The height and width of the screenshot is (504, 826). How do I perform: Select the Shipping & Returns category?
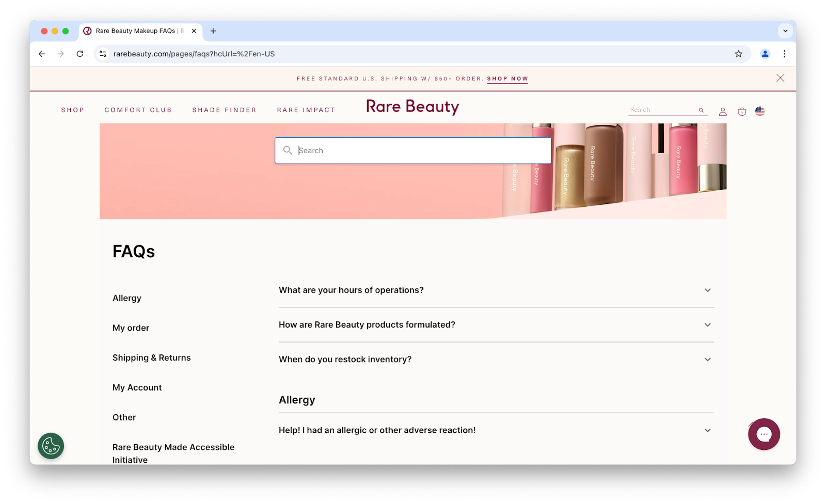[152, 358]
